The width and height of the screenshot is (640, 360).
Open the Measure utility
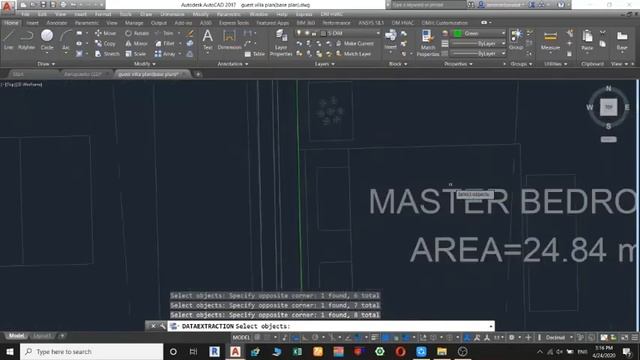coord(550,40)
